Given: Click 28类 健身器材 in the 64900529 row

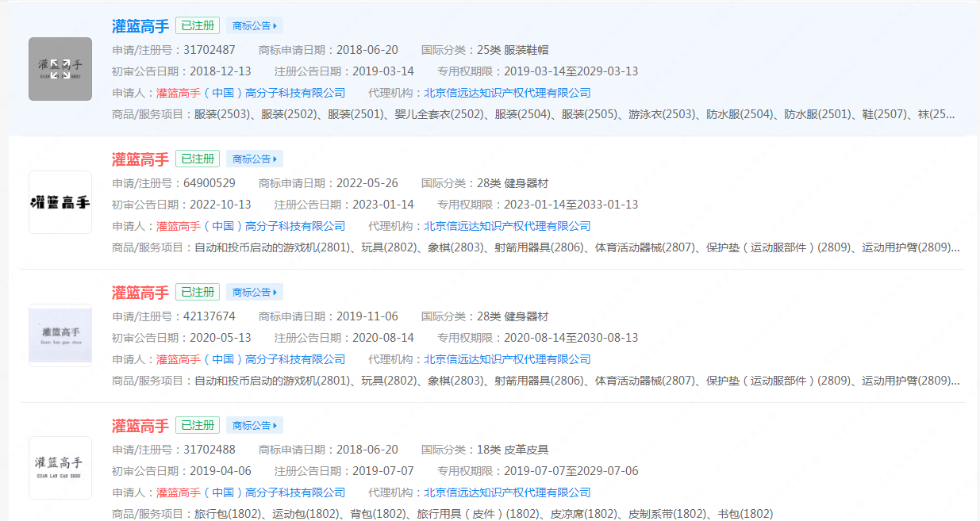Looking at the screenshot, I should pyautogui.click(x=513, y=182).
